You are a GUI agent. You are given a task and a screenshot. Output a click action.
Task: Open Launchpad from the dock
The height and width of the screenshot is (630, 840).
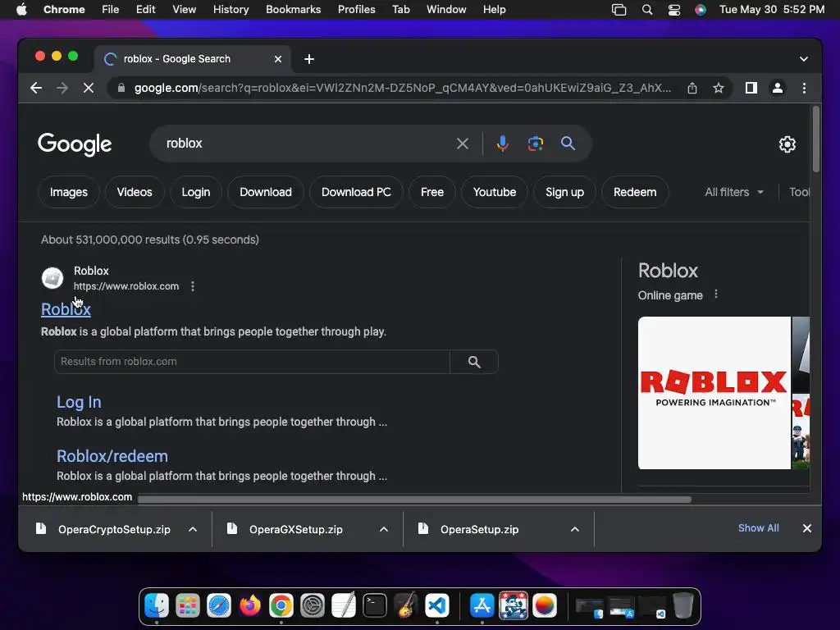[188, 606]
